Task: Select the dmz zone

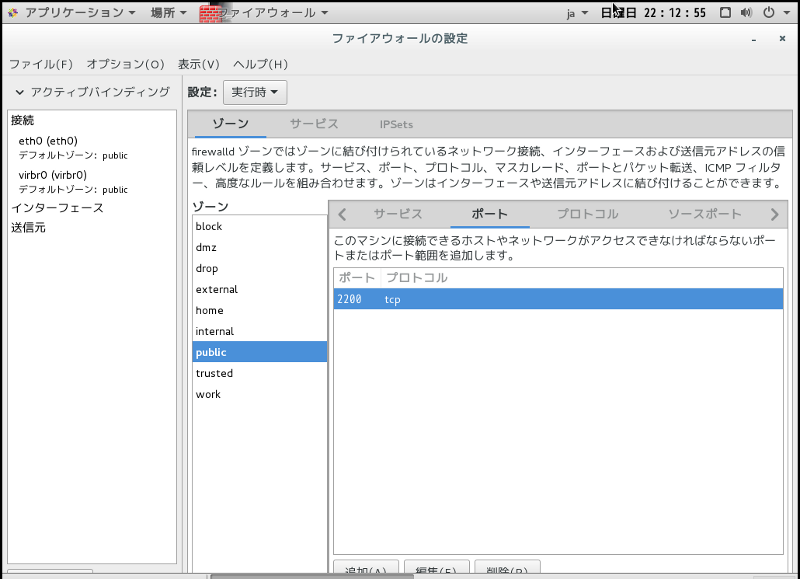Action: [x=259, y=247]
